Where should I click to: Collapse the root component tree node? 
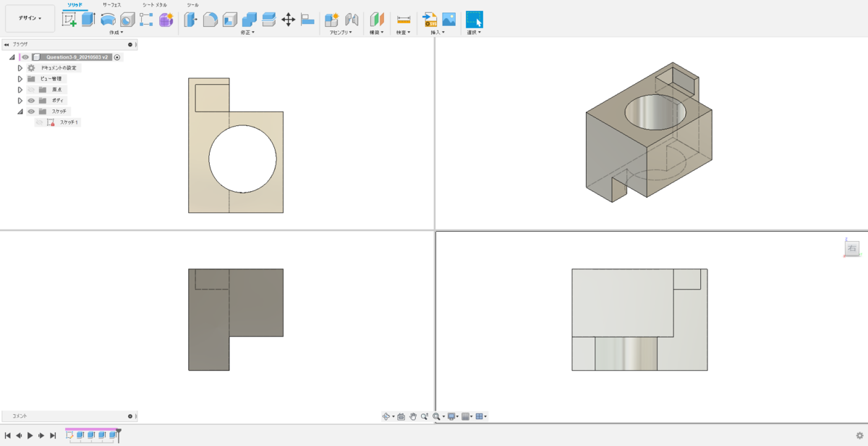tap(12, 57)
